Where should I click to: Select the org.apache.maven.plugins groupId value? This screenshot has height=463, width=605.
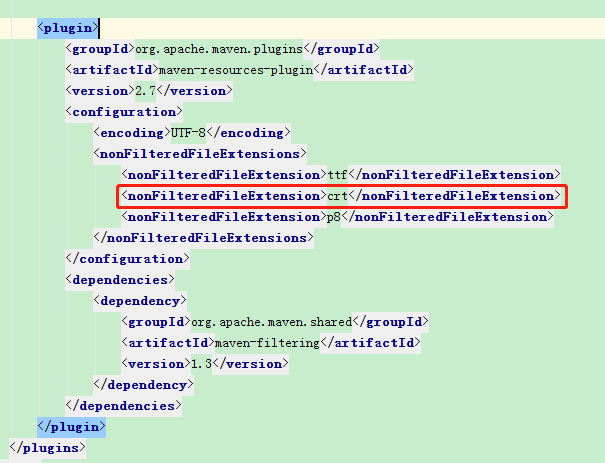[x=219, y=49]
